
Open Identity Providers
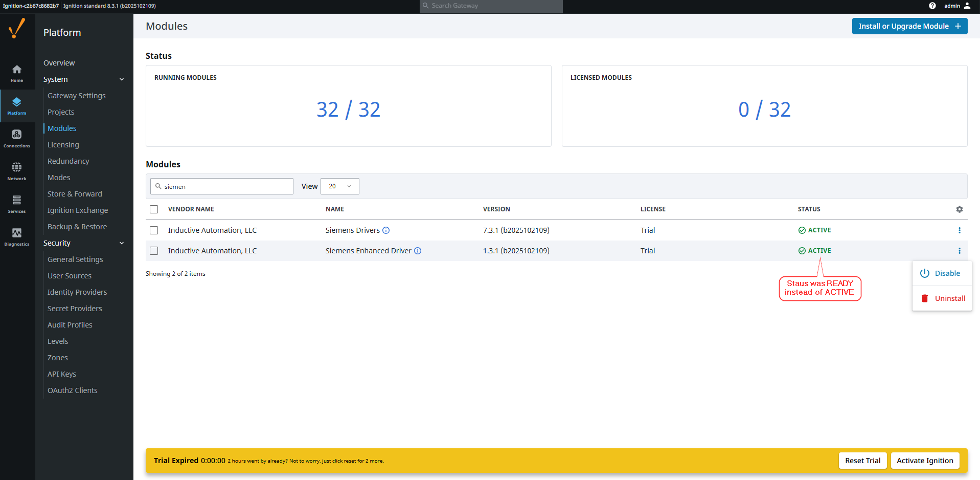pos(77,292)
